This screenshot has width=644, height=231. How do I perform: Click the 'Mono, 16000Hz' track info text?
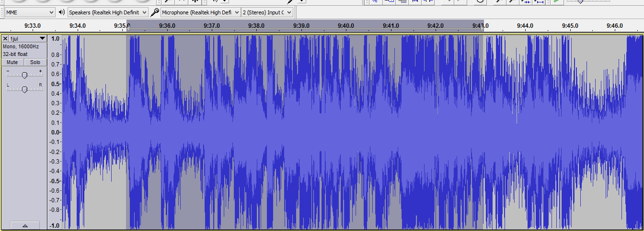21,47
